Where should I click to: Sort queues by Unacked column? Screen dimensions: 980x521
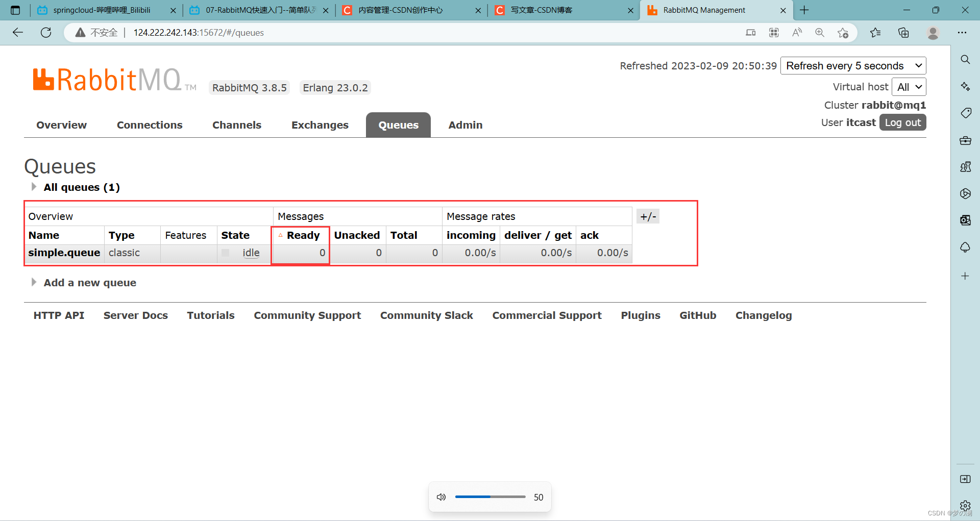357,235
